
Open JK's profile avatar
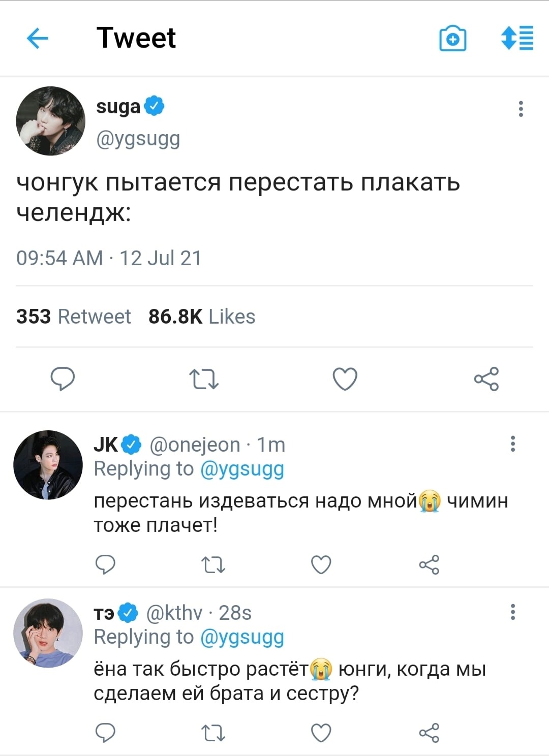click(x=48, y=465)
